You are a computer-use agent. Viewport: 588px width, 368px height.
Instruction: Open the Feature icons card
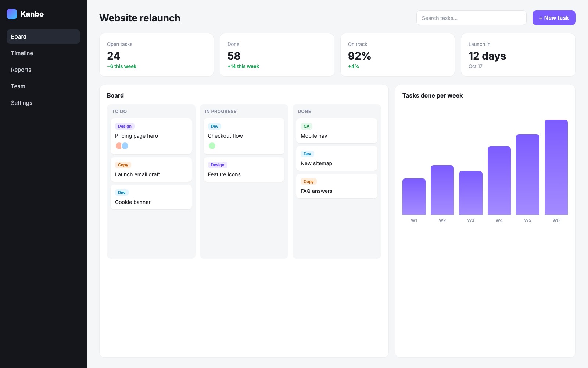244,169
